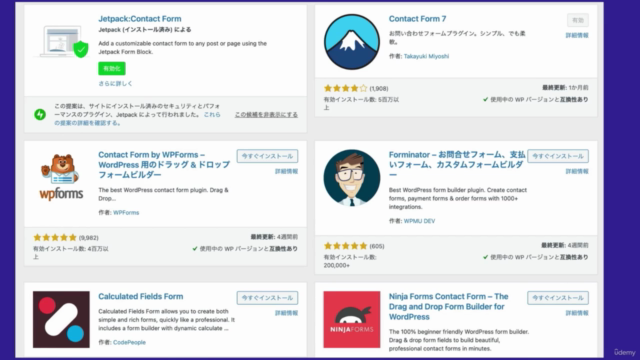This screenshot has height=360, width=640.
Task: Open the Contact Form 7 title link
Action: 417,19
